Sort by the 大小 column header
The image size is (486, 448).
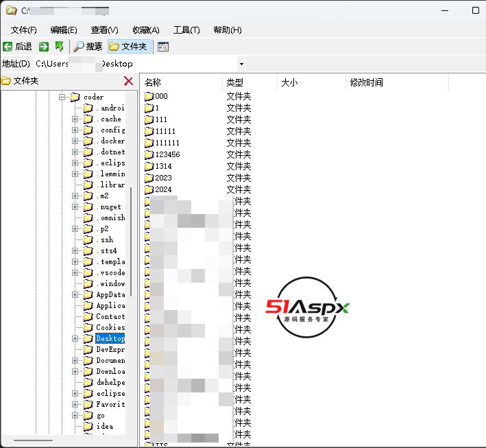(311, 82)
